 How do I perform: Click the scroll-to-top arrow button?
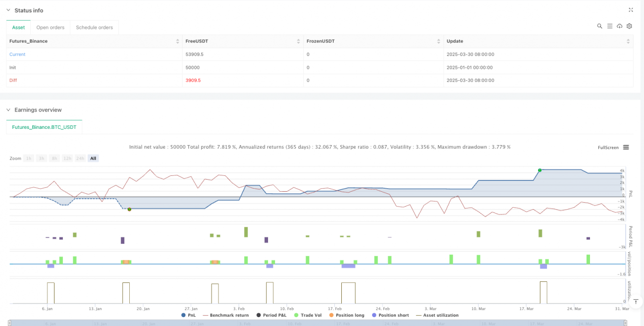(636, 302)
